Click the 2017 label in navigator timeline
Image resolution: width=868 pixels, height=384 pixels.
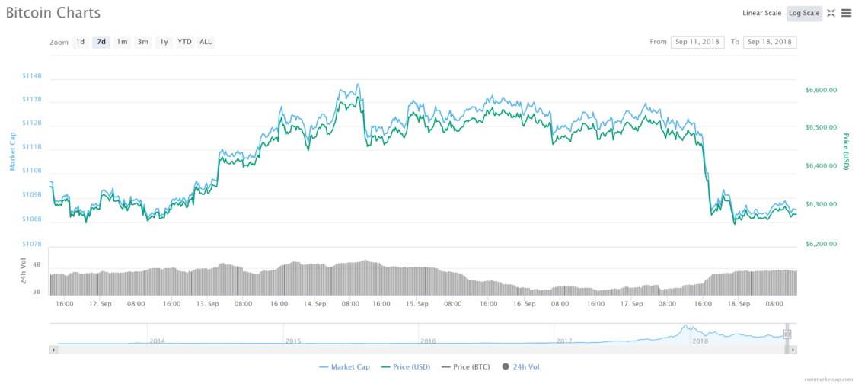coord(563,341)
